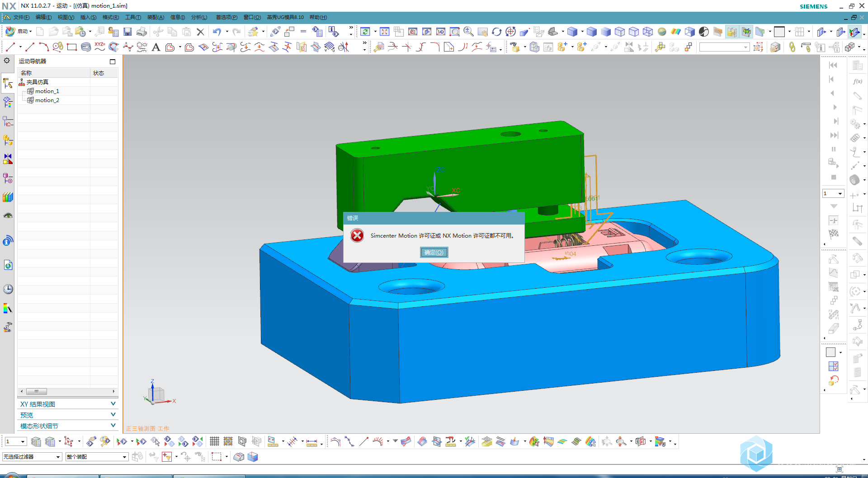Open the 帮助(H) menu

pyautogui.click(x=318, y=17)
